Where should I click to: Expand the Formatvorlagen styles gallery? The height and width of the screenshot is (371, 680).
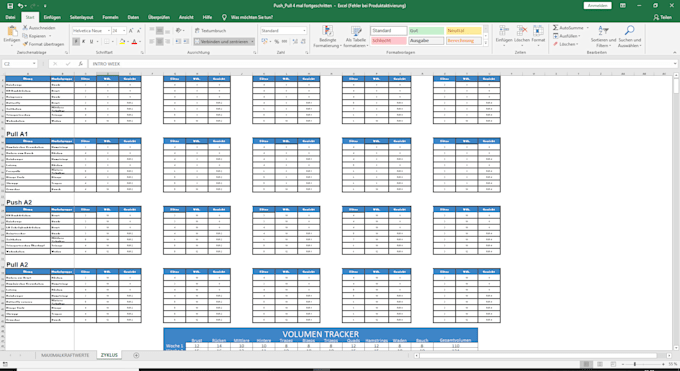point(486,43)
